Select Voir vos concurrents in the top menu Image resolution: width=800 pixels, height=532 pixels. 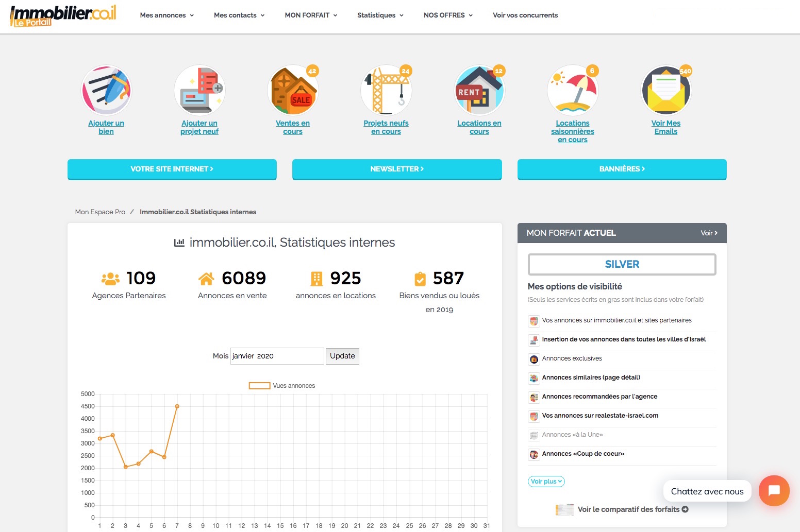(525, 15)
